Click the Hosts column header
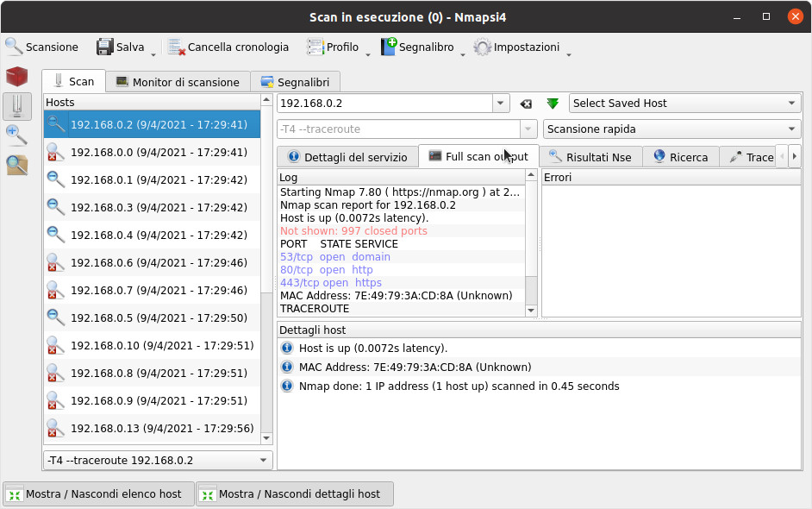This screenshot has height=509, width=812. click(152, 102)
